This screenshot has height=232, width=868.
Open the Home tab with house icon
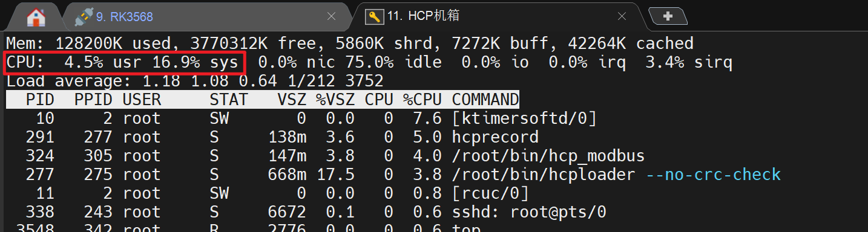click(36, 18)
